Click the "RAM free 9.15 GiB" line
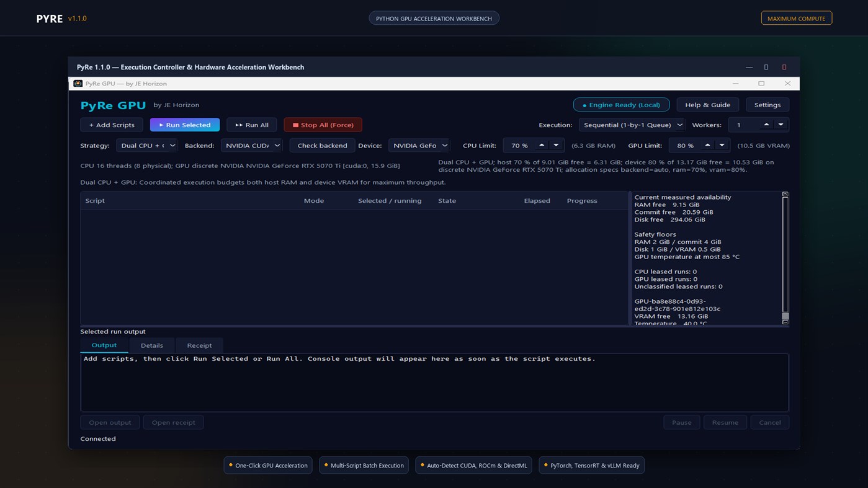Viewport: 868px width, 488px height. pyautogui.click(x=667, y=205)
